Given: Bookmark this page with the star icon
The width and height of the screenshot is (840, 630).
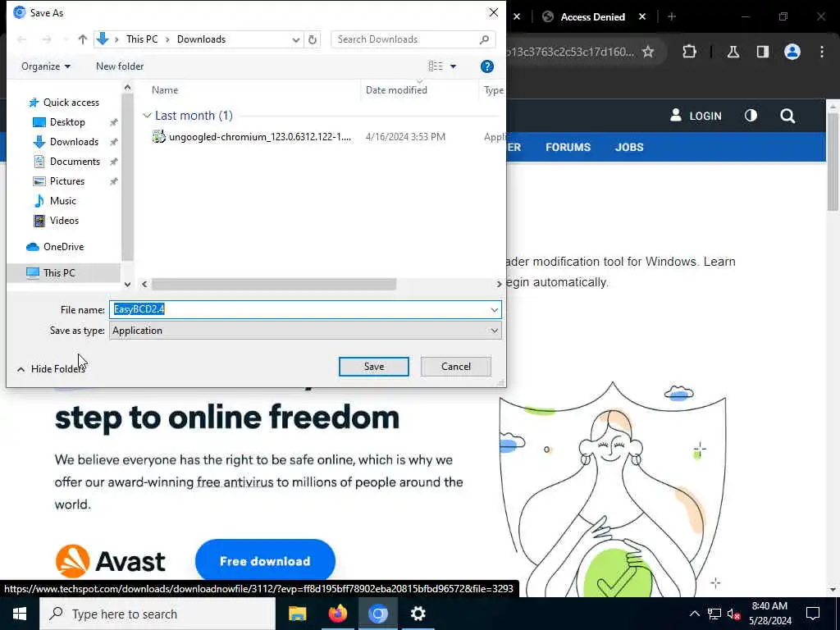Looking at the screenshot, I should click(x=648, y=52).
